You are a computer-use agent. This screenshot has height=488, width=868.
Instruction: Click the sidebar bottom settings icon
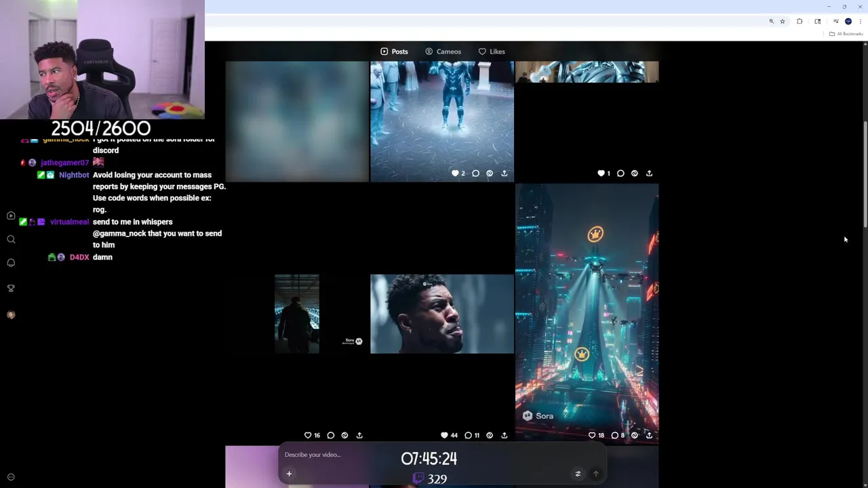point(11,477)
